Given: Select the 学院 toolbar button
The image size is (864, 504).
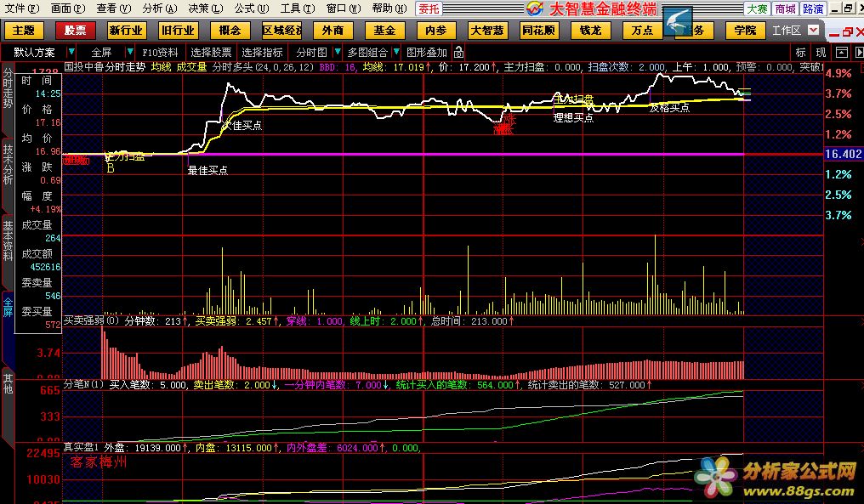Looking at the screenshot, I should [x=745, y=31].
